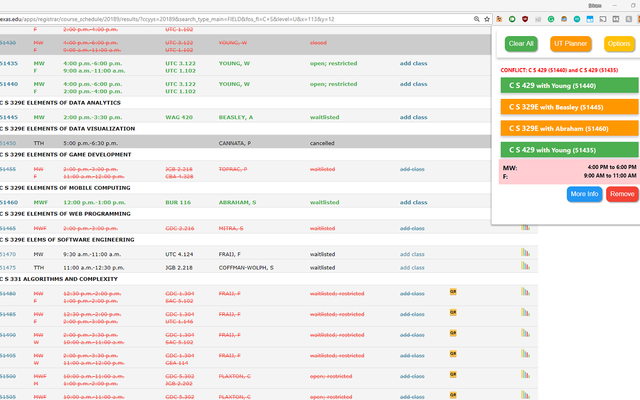Open grade distribution chart icon for 51475
The height and width of the screenshot is (400, 640).
[x=524, y=267]
